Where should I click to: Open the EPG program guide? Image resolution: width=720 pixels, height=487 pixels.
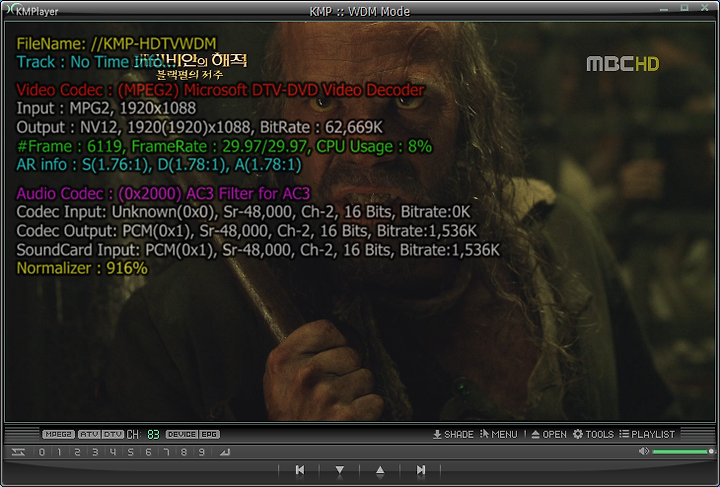click(x=209, y=434)
